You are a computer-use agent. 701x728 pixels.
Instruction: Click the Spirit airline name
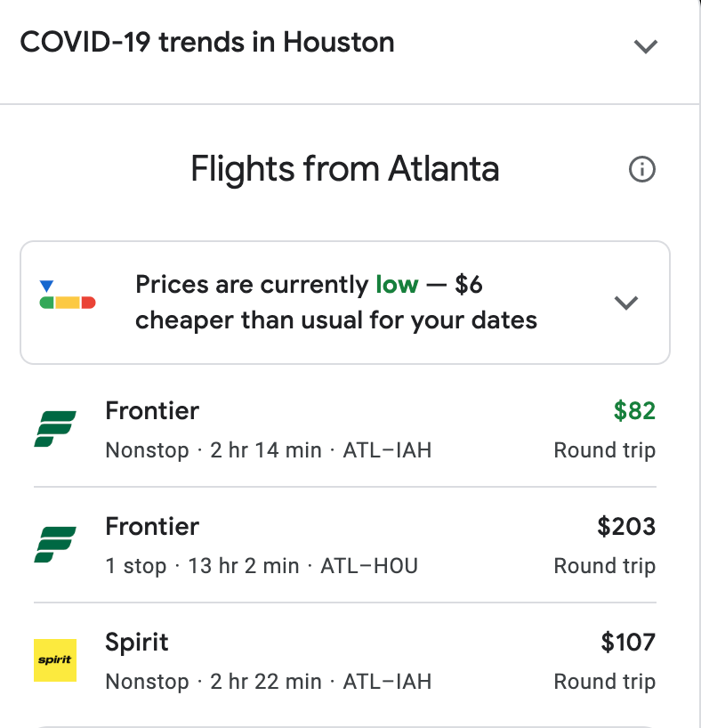tap(137, 642)
